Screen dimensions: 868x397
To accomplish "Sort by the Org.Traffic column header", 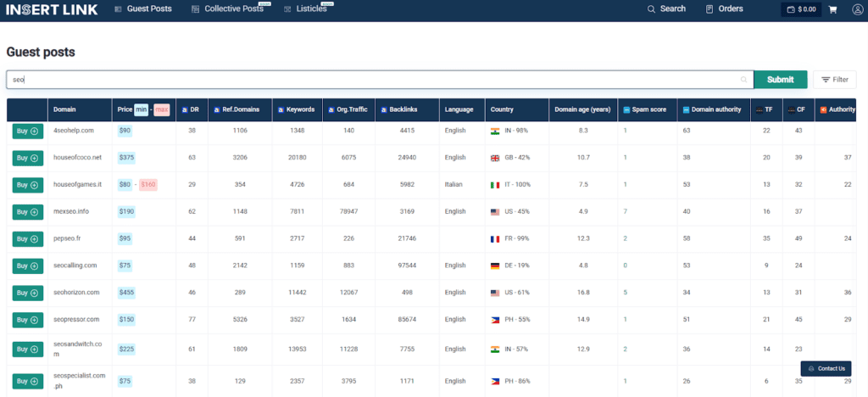I will [x=348, y=109].
